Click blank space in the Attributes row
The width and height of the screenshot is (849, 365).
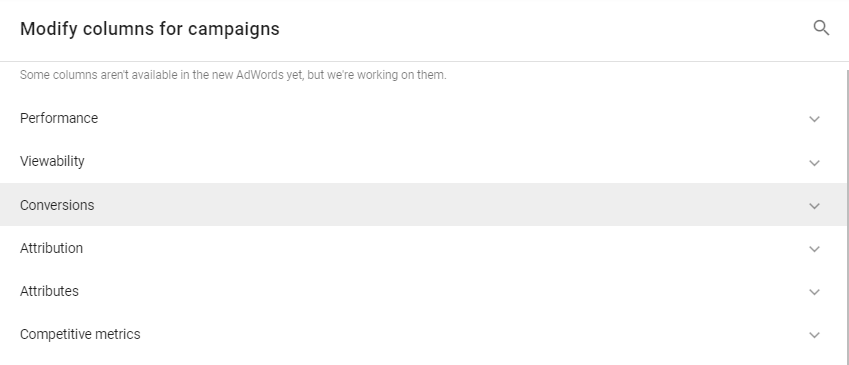pyautogui.click(x=433, y=291)
